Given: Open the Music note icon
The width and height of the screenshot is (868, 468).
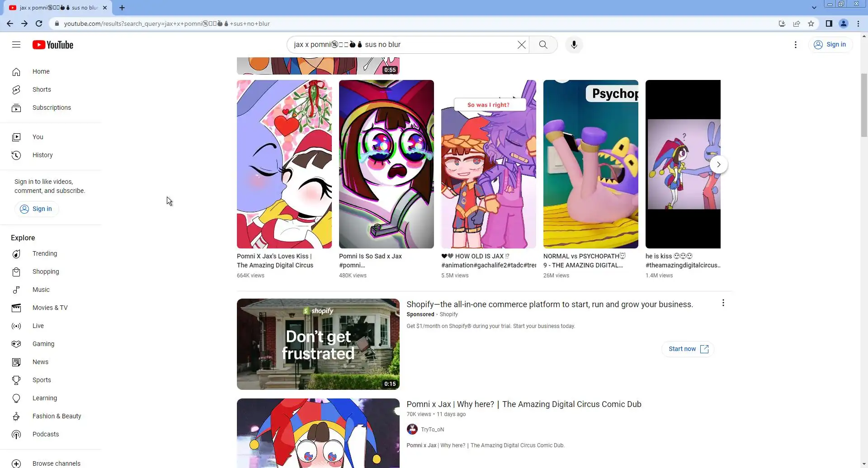Looking at the screenshot, I should pyautogui.click(x=16, y=290).
